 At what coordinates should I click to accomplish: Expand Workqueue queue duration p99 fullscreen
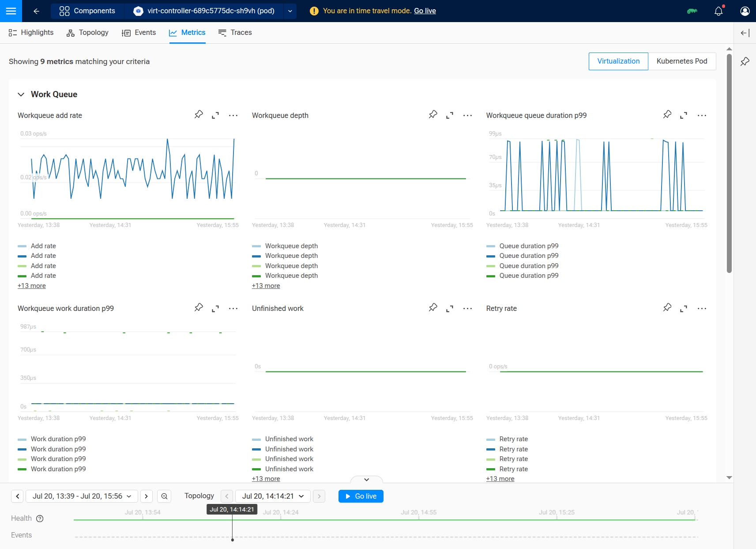coord(684,115)
